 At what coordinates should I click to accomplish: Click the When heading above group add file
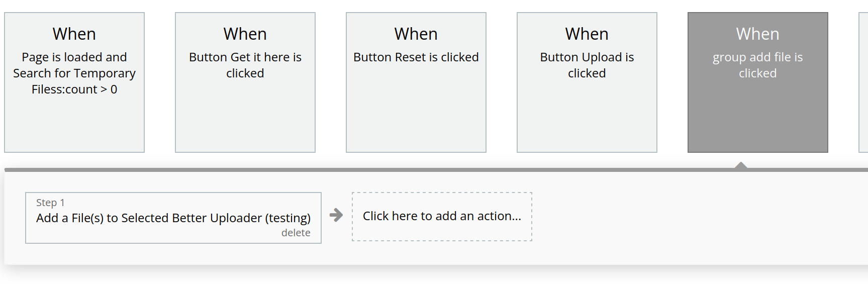758,34
